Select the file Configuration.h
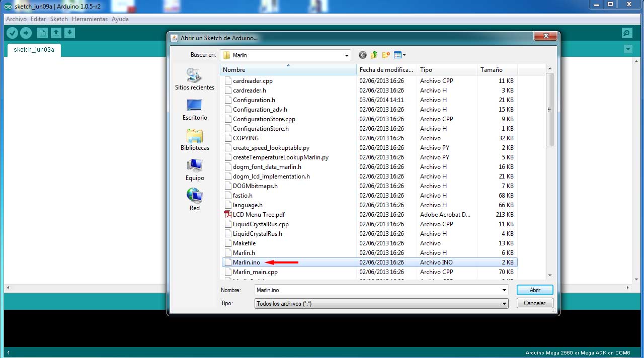Image resolution: width=644 pixels, height=358 pixels. click(x=254, y=100)
